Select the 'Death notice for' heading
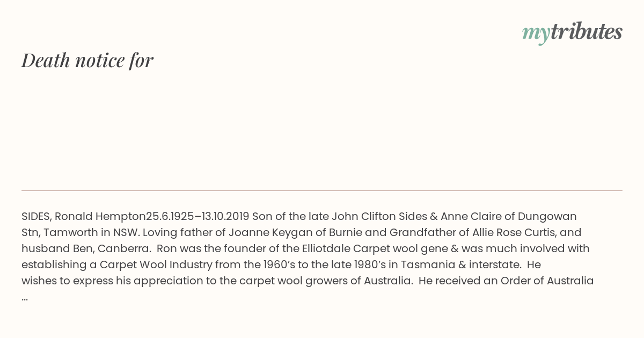The image size is (644, 338). tap(87, 60)
